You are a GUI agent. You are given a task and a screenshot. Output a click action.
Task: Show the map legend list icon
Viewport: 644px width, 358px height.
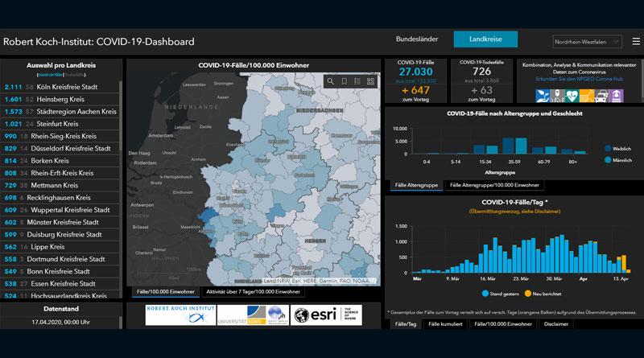pyautogui.click(x=357, y=81)
